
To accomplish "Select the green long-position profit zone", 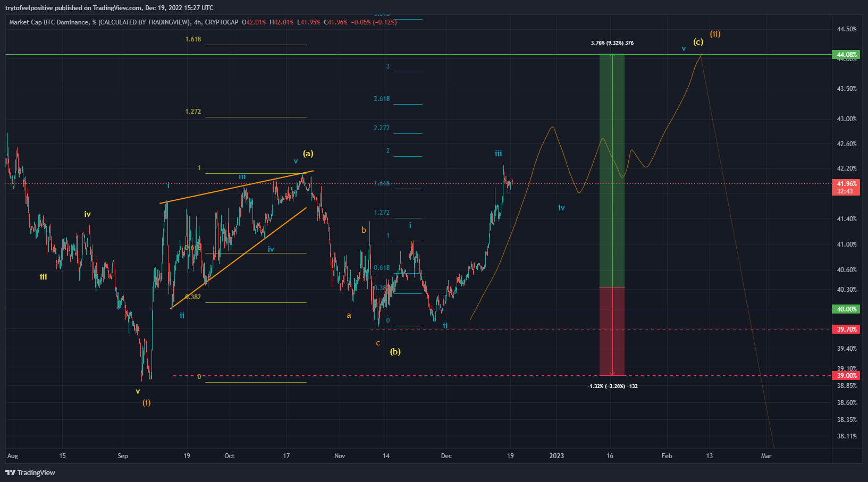I will (612, 171).
